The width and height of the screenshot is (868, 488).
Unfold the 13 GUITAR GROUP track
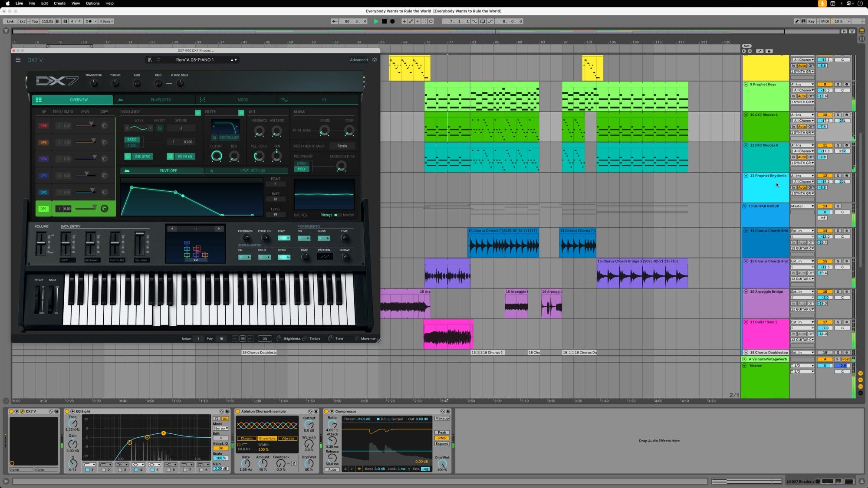pyautogui.click(x=744, y=206)
